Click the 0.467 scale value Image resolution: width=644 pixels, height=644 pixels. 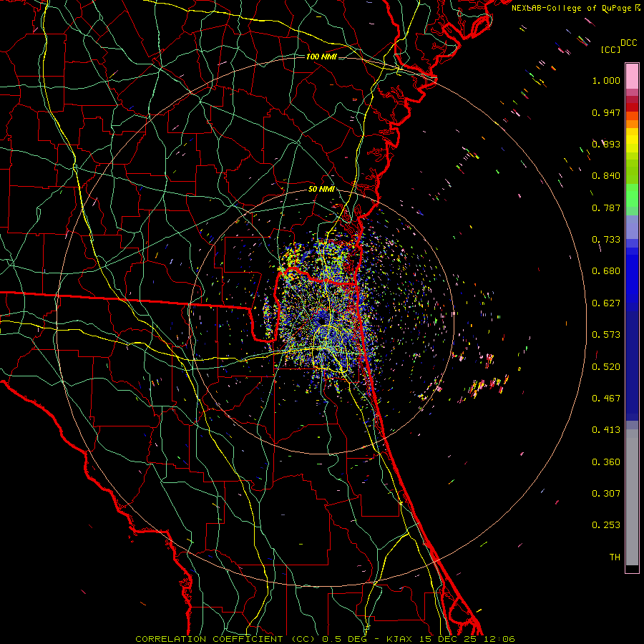[x=606, y=399]
